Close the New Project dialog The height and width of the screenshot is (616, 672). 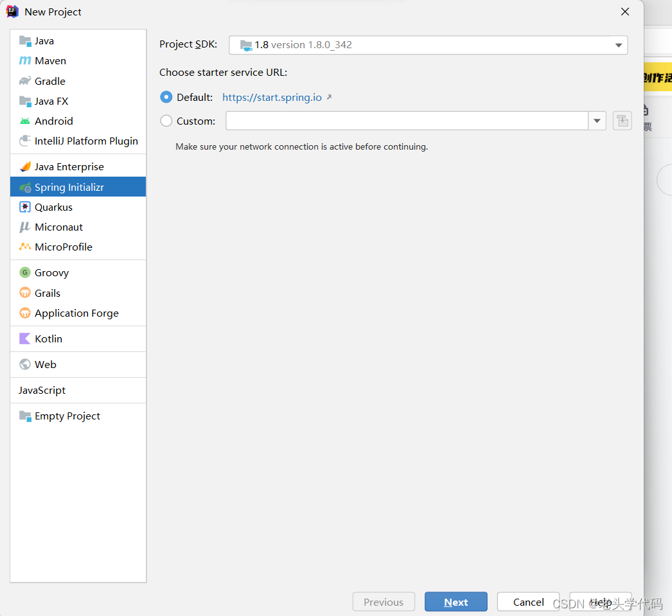coord(625,12)
